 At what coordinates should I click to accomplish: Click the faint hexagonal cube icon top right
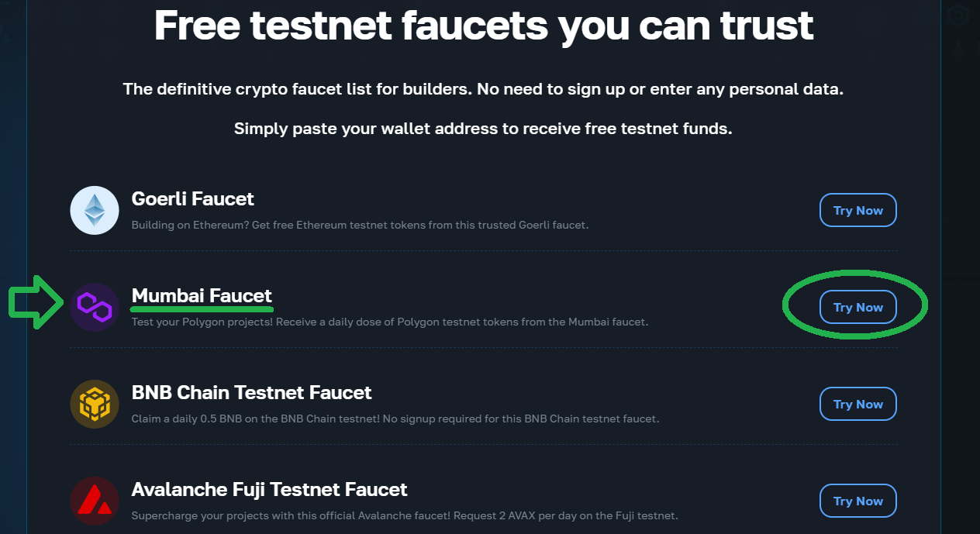click(x=957, y=16)
